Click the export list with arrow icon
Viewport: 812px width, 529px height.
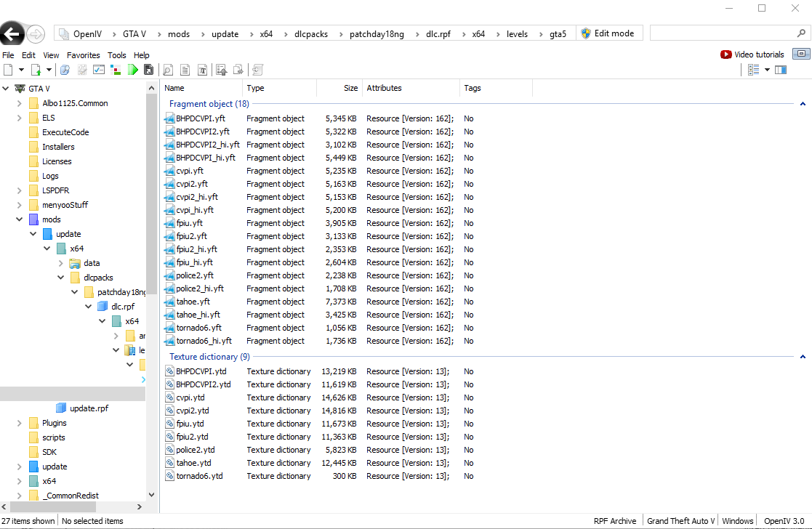(x=222, y=70)
